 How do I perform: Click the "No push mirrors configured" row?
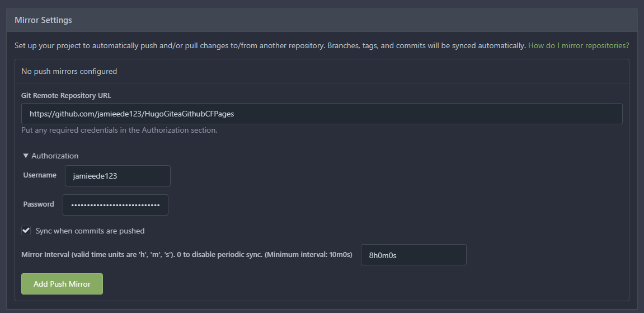pyautogui.click(x=69, y=71)
